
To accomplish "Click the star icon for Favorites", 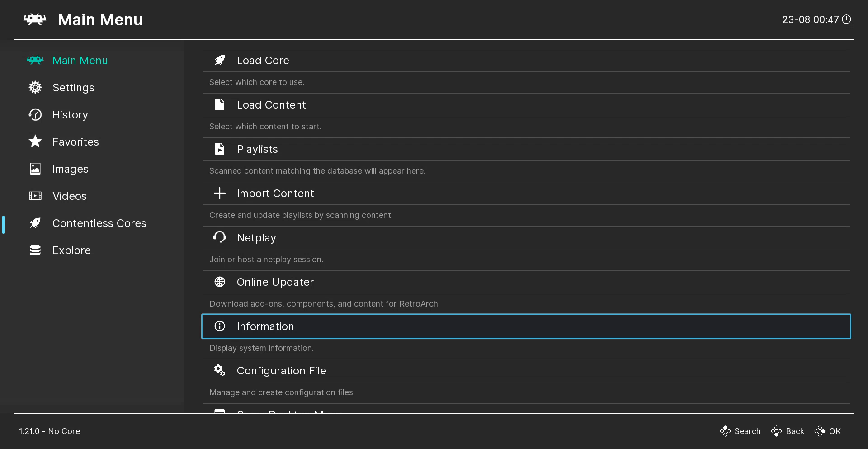I will pos(35,142).
